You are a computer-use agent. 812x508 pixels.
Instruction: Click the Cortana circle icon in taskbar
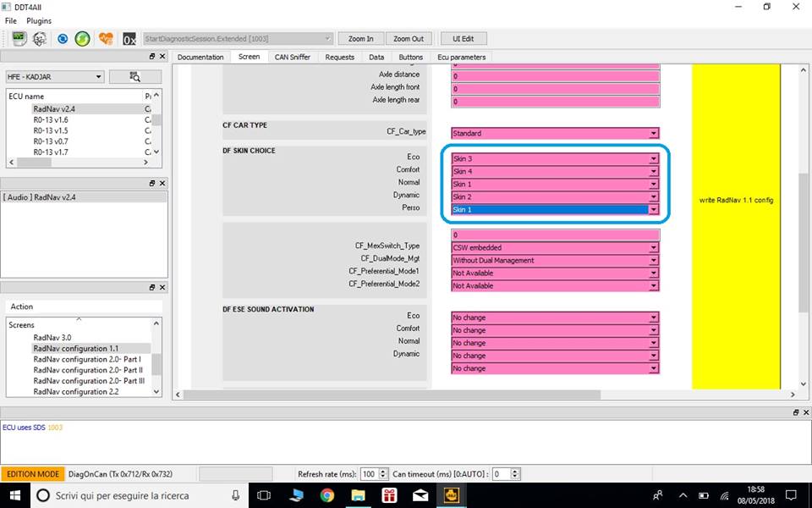coord(43,495)
